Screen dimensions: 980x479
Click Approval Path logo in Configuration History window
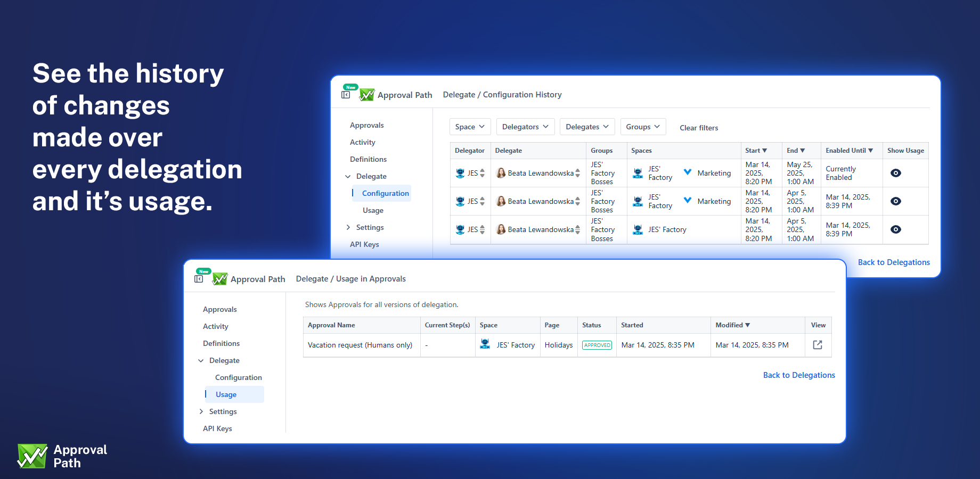(x=367, y=95)
